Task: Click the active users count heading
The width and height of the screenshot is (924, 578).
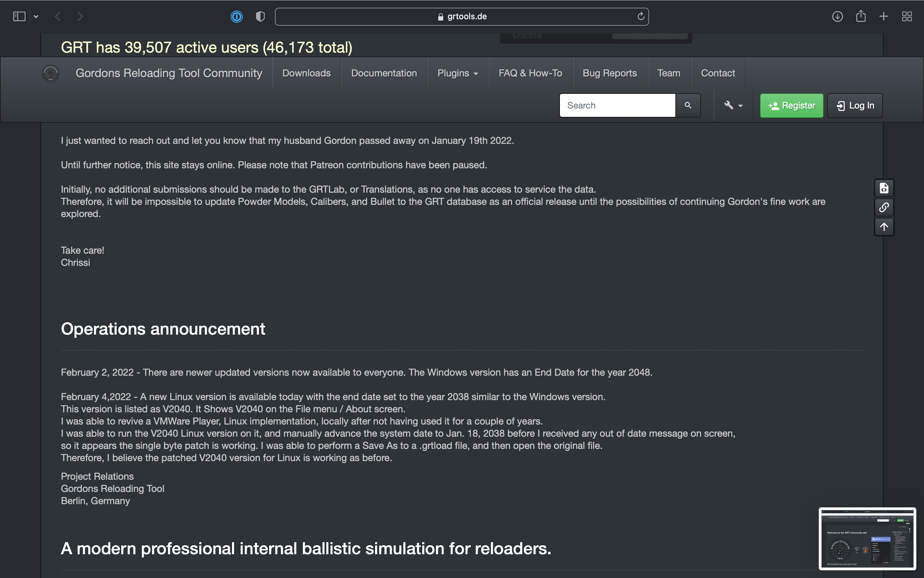Action: 207,48
